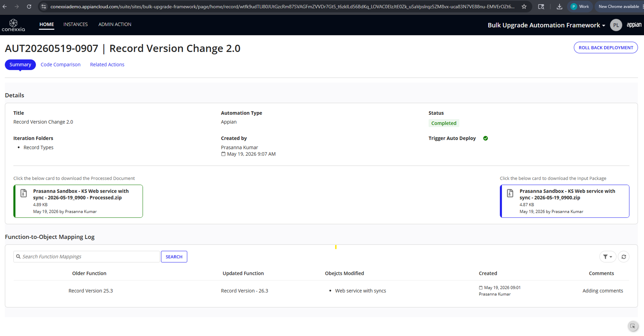Click the record title AUT20260519-0907 heading
This screenshot has width=644, height=336.
tap(122, 48)
